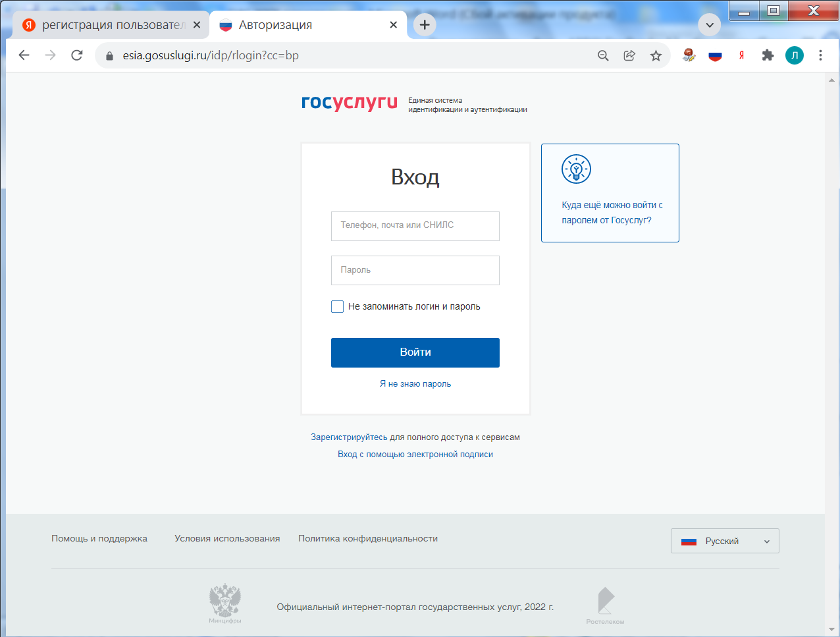
Task: Open the Extensions puzzle icon
Action: coord(768,56)
